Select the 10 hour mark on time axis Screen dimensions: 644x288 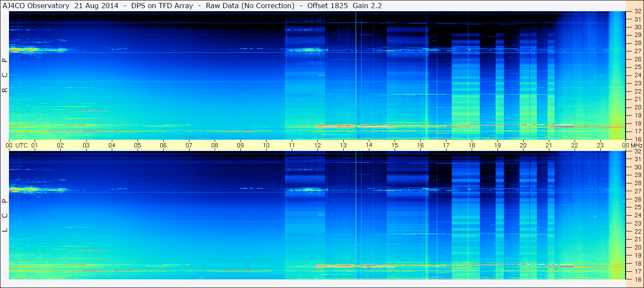[266, 146]
